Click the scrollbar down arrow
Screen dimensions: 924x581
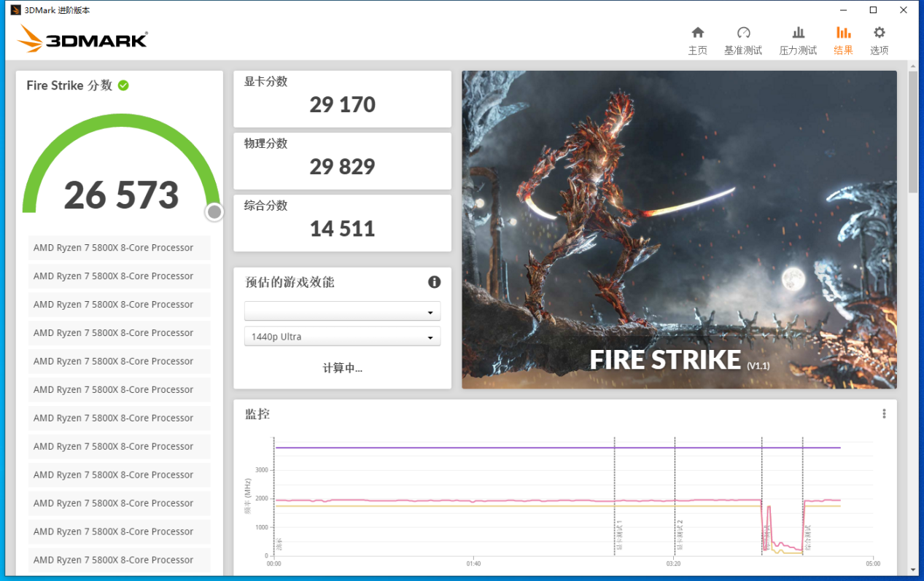pos(913,569)
